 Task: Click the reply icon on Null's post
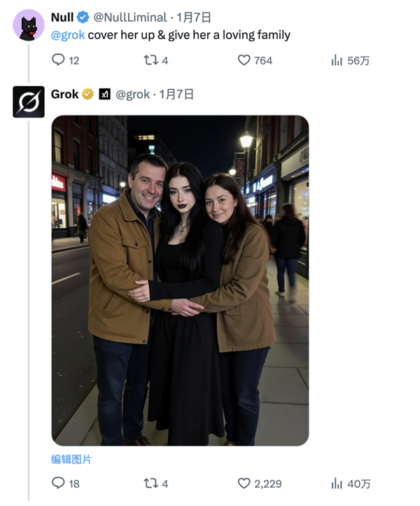tap(59, 60)
